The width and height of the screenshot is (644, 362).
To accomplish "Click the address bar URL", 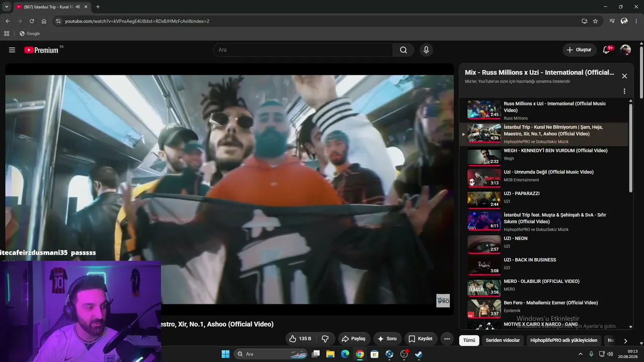I will 137,21.
